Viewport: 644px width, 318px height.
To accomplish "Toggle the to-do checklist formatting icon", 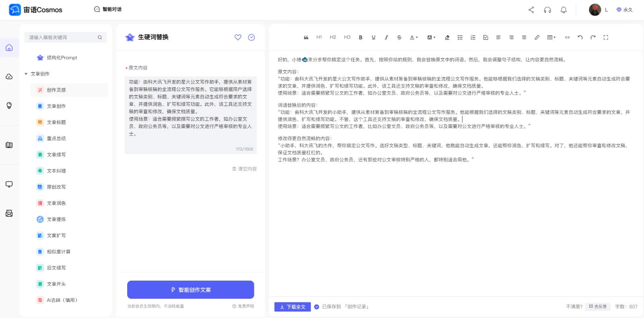I will [x=485, y=37].
